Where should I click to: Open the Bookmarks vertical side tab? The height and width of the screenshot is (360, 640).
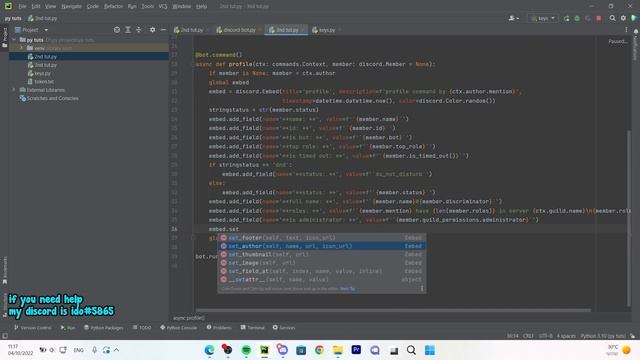(4, 270)
